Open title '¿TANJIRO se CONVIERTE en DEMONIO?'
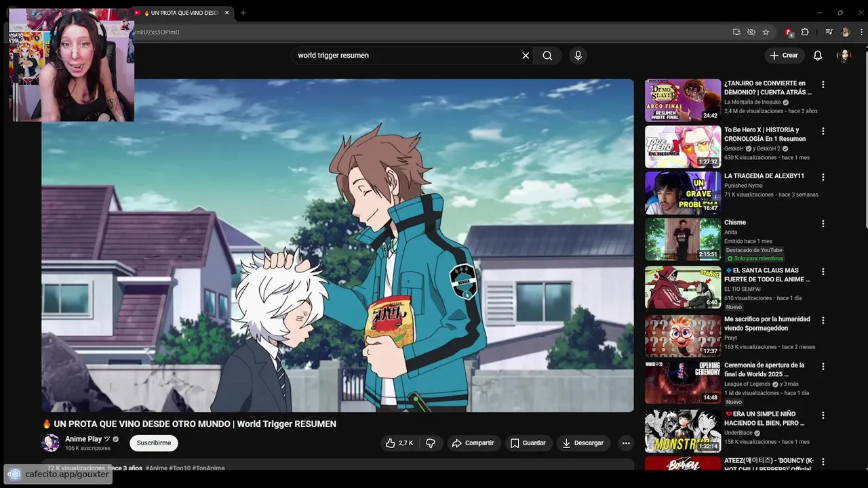This screenshot has height=488, width=868. pos(768,87)
